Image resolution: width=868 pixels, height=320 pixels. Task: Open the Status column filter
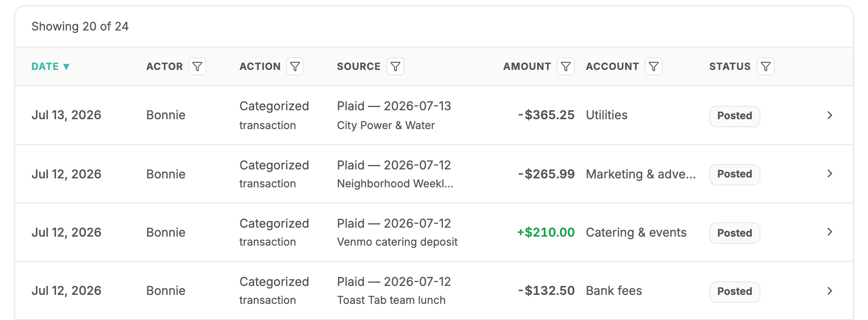point(766,66)
